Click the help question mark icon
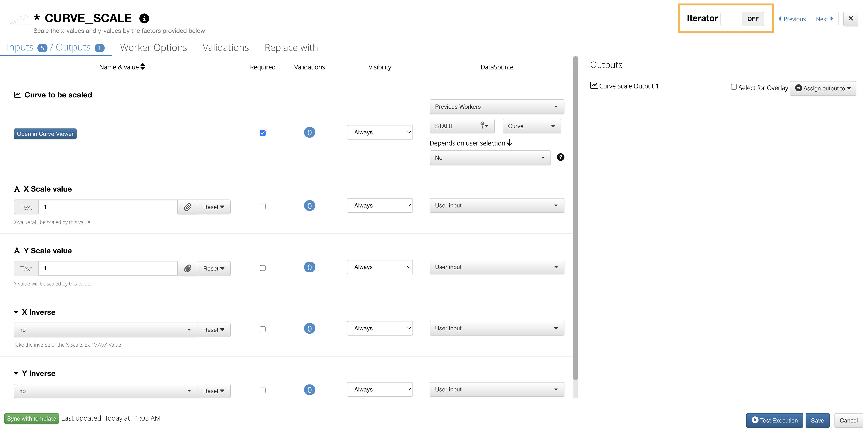 pyautogui.click(x=560, y=157)
